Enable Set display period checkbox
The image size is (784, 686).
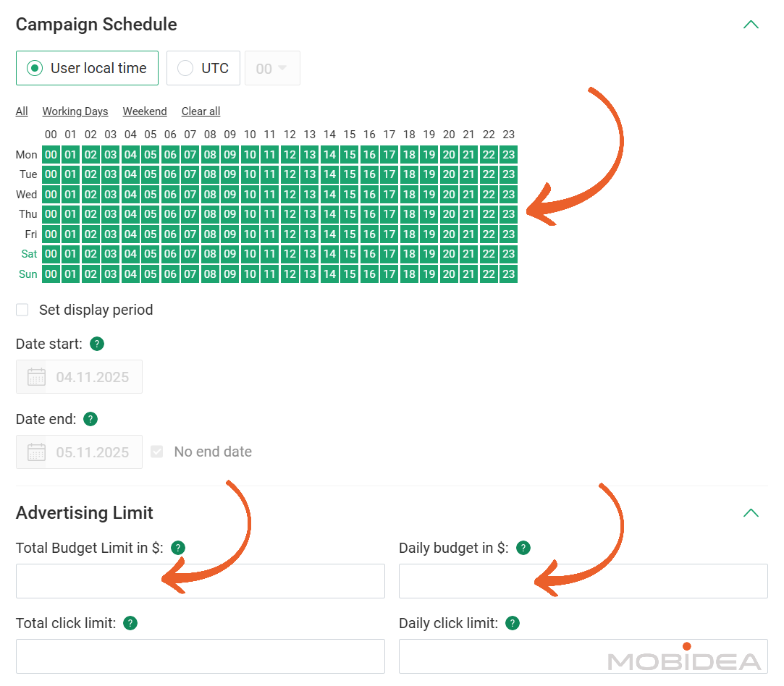[22, 310]
